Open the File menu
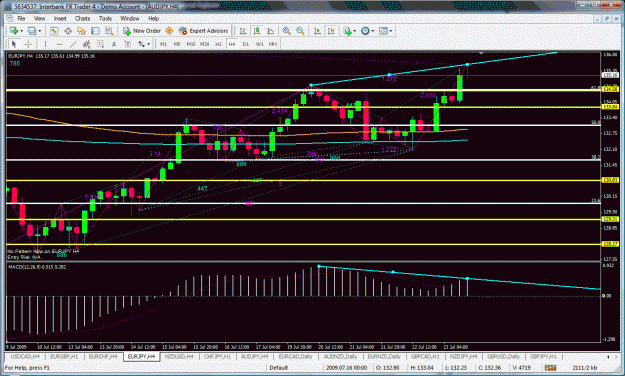Viewport: 625px width, 376px height. point(21,18)
